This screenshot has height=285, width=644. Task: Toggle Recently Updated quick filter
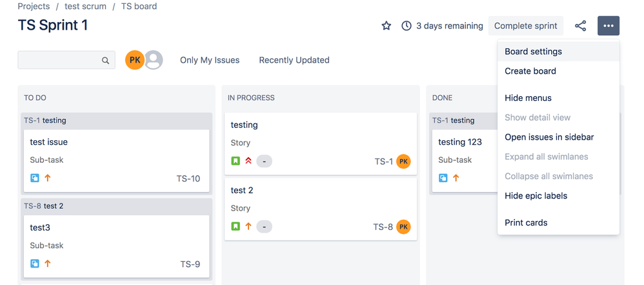(x=294, y=60)
